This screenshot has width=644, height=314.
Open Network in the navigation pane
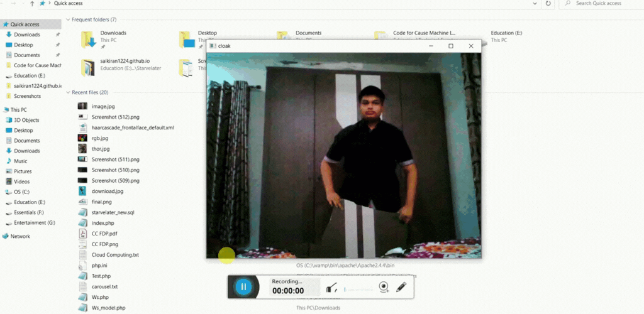pos(20,236)
